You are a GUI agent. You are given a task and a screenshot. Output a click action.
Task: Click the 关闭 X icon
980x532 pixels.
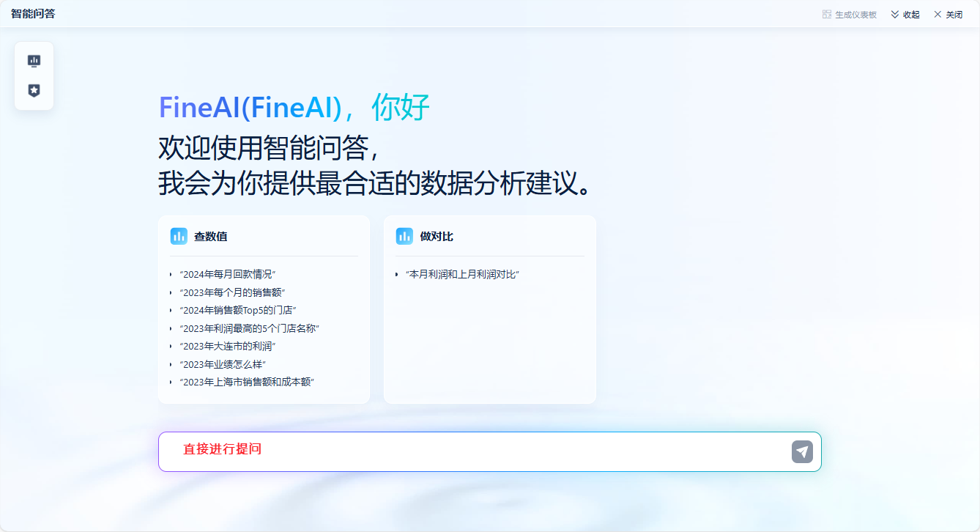[938, 14]
